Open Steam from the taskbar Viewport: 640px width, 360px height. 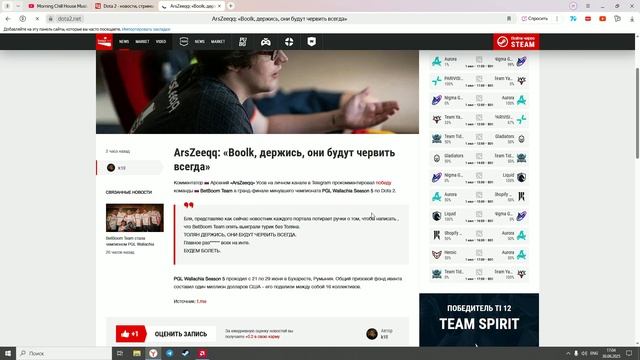(186, 353)
